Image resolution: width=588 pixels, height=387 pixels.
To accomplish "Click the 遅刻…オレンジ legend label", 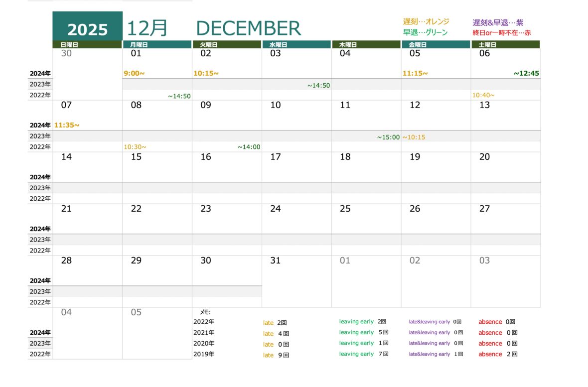I will (426, 22).
